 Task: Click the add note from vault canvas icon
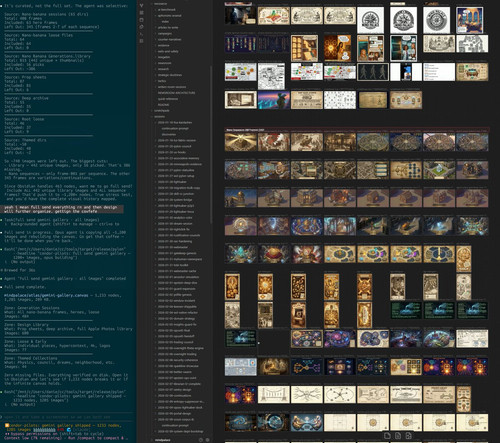click(x=398, y=436)
